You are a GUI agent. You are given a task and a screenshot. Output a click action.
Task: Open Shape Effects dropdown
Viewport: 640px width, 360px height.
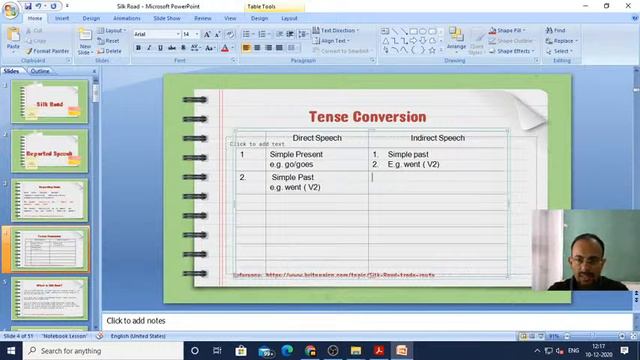tap(511, 51)
